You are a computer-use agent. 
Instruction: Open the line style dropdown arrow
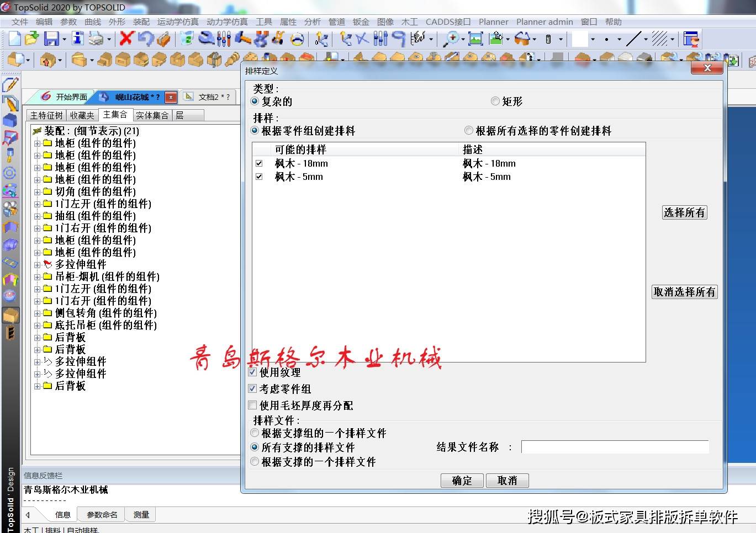click(x=646, y=39)
